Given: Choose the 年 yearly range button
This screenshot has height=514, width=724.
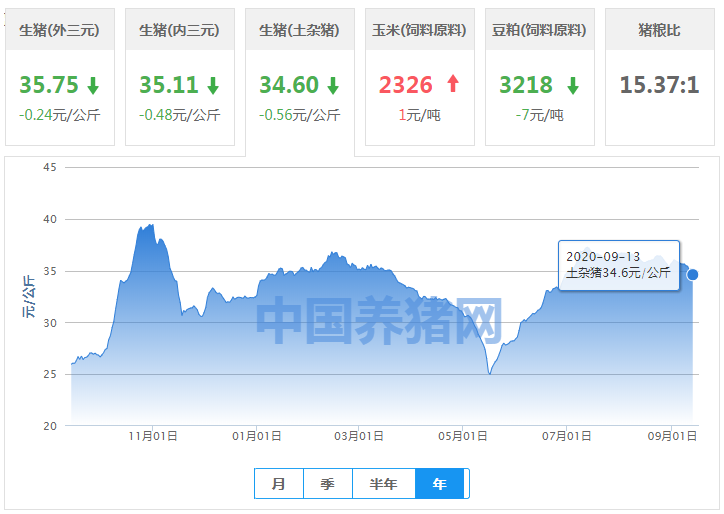Looking at the screenshot, I should [x=440, y=484].
